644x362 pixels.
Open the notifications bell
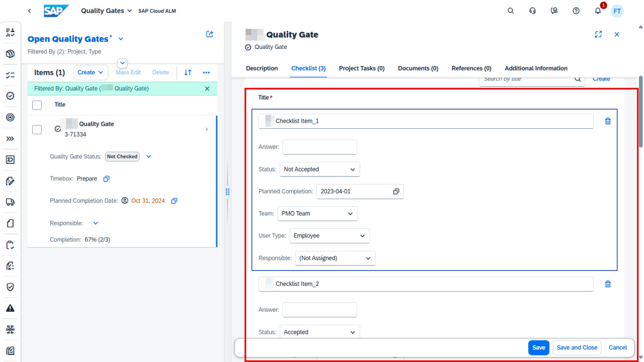598,11
